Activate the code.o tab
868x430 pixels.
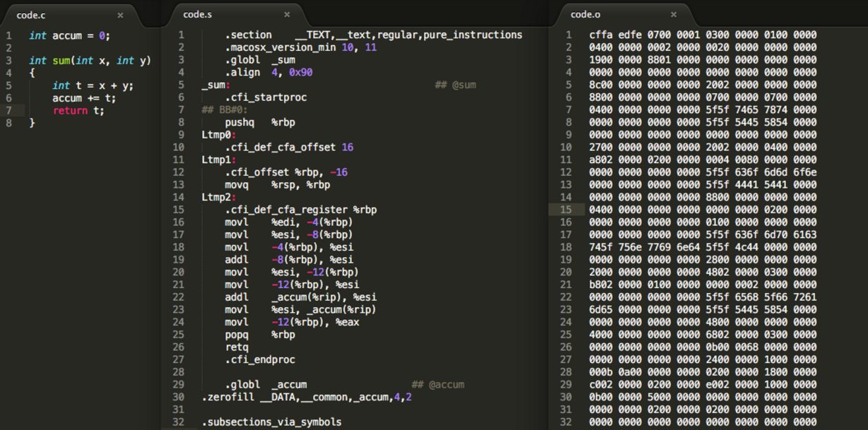coord(585,15)
